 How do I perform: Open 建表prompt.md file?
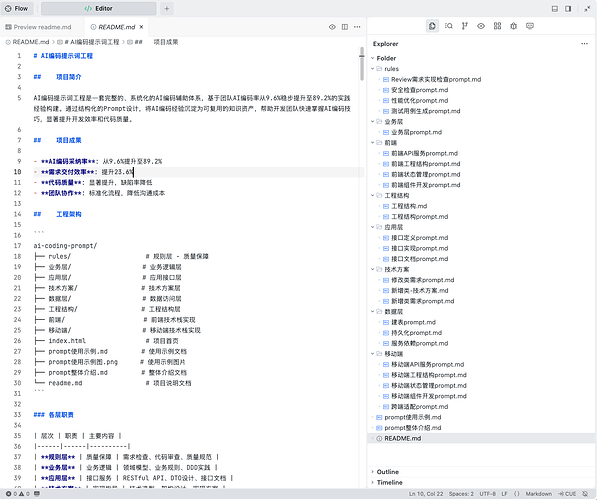(x=413, y=323)
